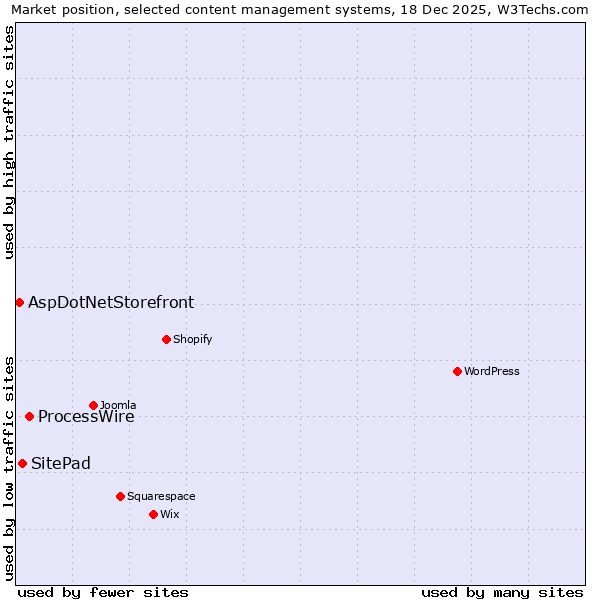Click the red marker beside SitePad
This screenshot has width=600, height=600.
pos(22,463)
